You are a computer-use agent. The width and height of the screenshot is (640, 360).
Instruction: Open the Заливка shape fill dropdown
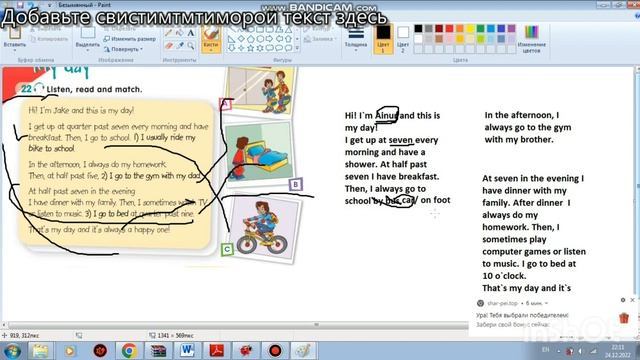coord(319,39)
